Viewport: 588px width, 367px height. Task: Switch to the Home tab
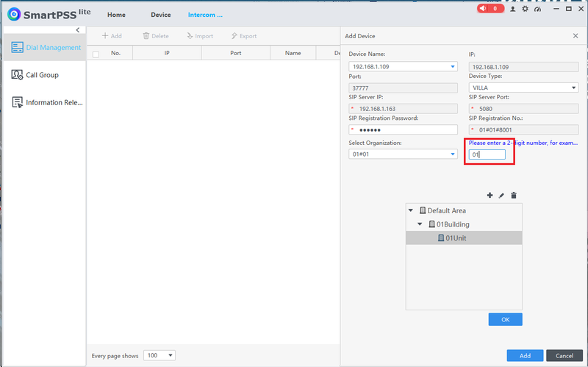point(116,15)
